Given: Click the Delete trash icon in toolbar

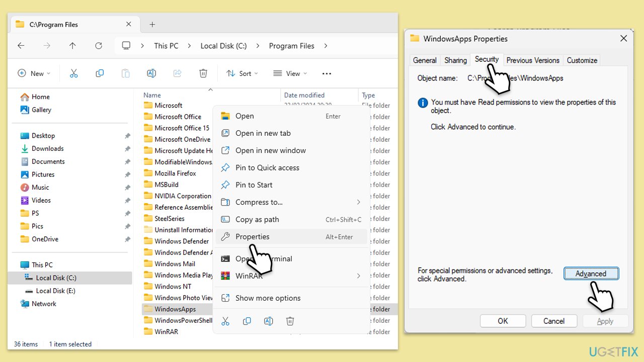Looking at the screenshot, I should (x=203, y=73).
